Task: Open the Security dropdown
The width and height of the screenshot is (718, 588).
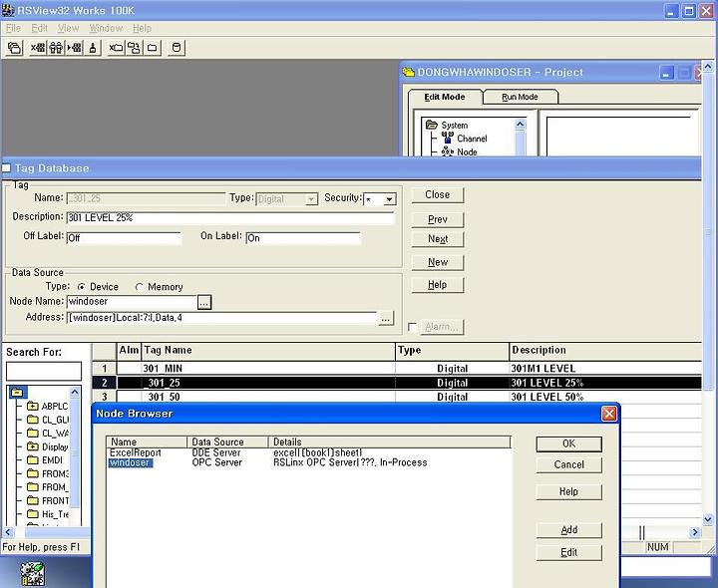Action: [x=389, y=199]
